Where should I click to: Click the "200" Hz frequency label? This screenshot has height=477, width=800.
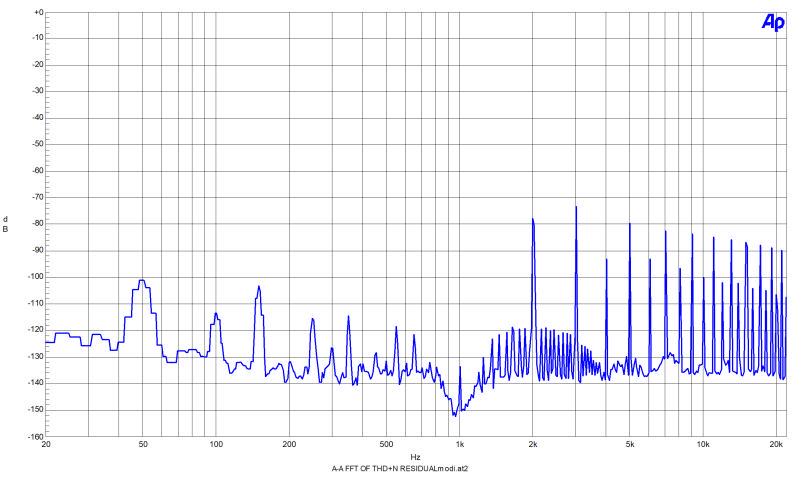pyautogui.click(x=289, y=444)
